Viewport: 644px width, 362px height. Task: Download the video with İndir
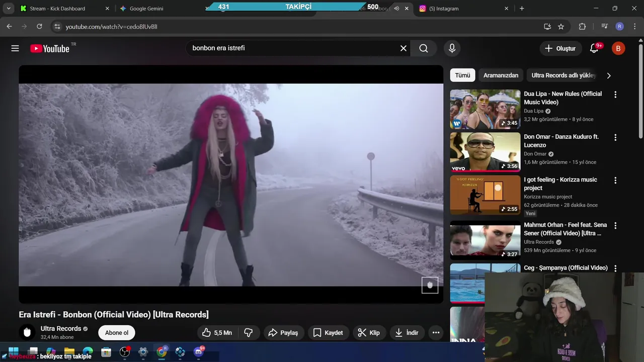tap(407, 333)
